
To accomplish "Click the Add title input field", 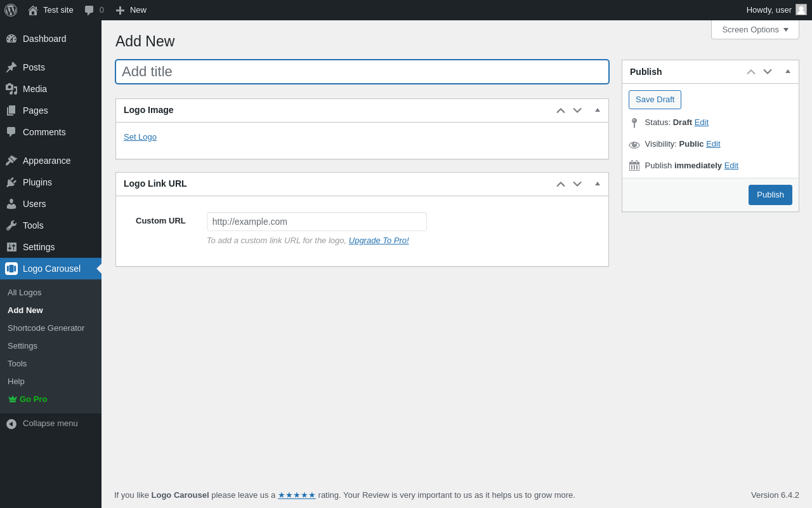I will pos(362,72).
